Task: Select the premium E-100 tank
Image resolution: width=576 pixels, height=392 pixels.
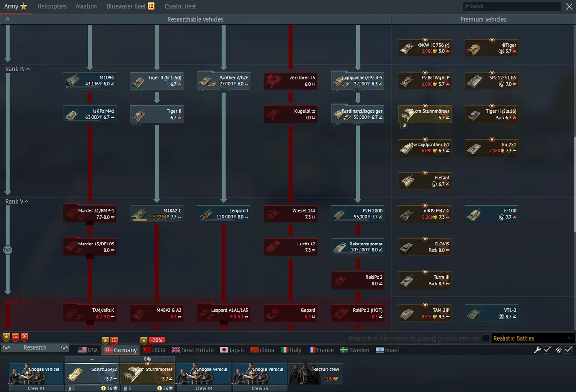Action: coord(492,214)
